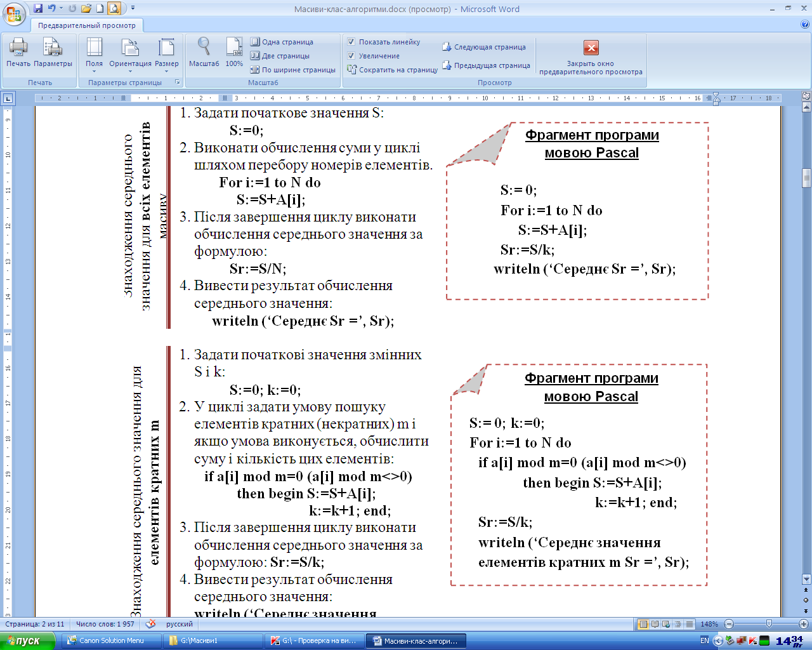The image size is (812, 650).
Task: Click the first Фрагмент програми мовою Pascal callout
Action: pos(577,211)
